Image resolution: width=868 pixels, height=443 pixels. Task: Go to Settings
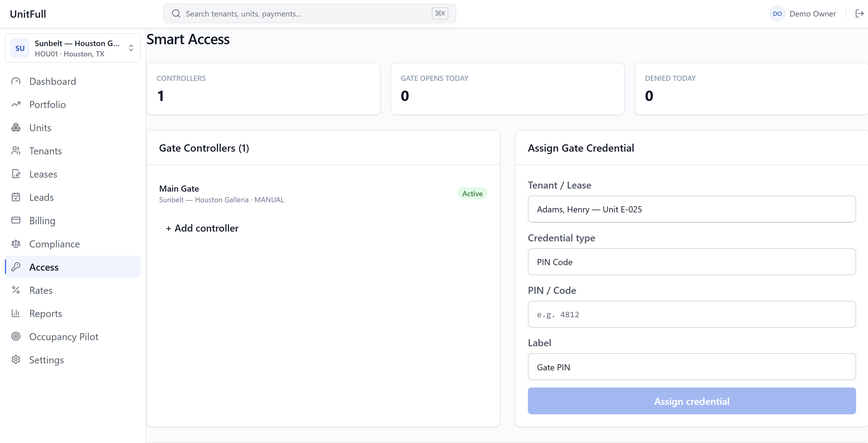click(x=73, y=360)
